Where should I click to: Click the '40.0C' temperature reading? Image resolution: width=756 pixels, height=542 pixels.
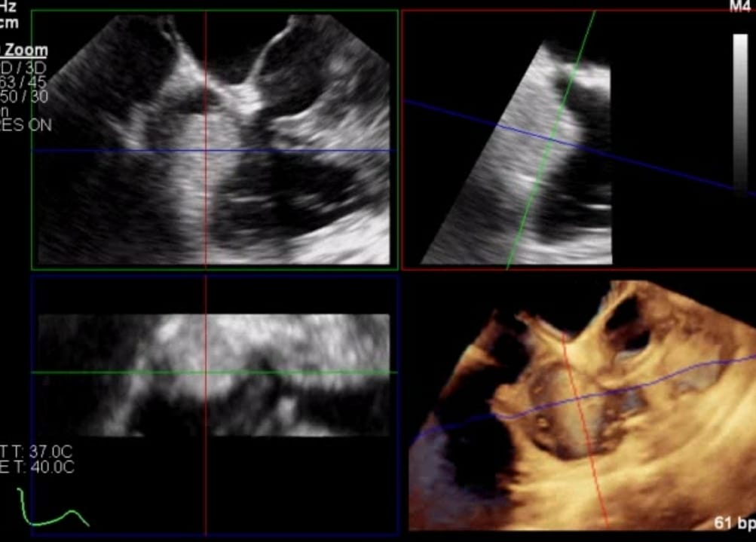click(x=52, y=467)
